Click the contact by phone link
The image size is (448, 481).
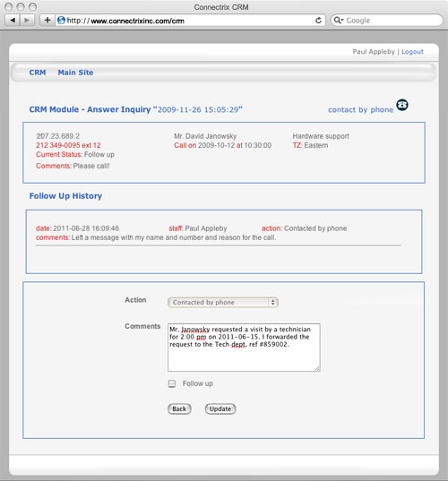[360, 110]
